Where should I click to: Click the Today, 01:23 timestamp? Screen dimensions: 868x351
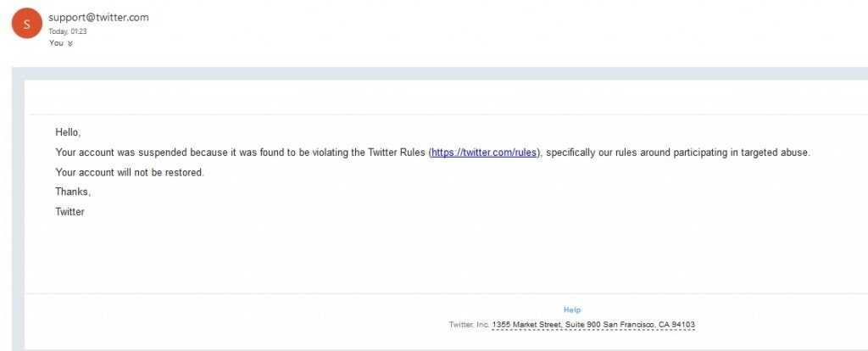click(x=68, y=31)
